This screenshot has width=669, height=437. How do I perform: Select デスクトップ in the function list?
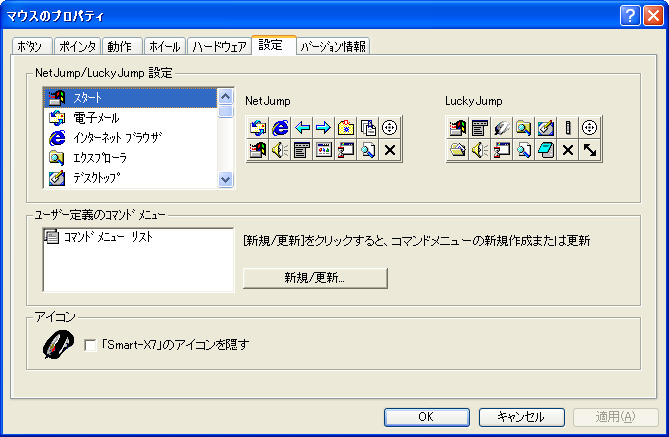point(130,178)
